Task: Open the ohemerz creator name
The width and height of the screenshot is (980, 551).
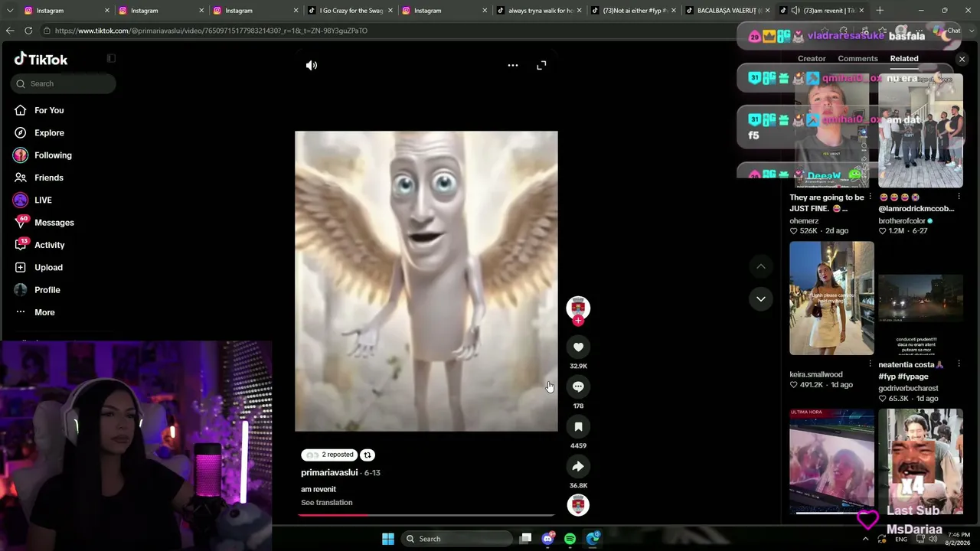Action: (x=804, y=221)
